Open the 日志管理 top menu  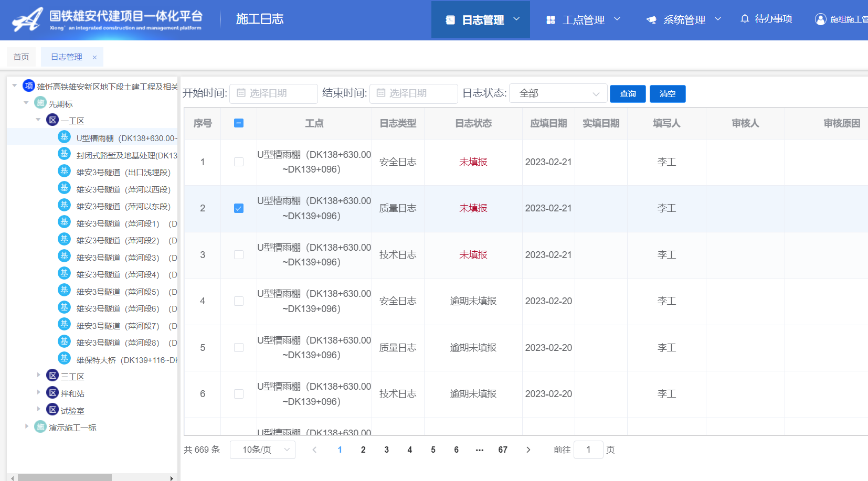point(481,19)
